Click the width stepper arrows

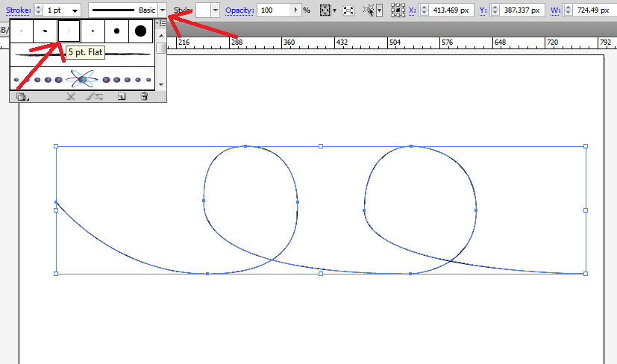point(568,10)
